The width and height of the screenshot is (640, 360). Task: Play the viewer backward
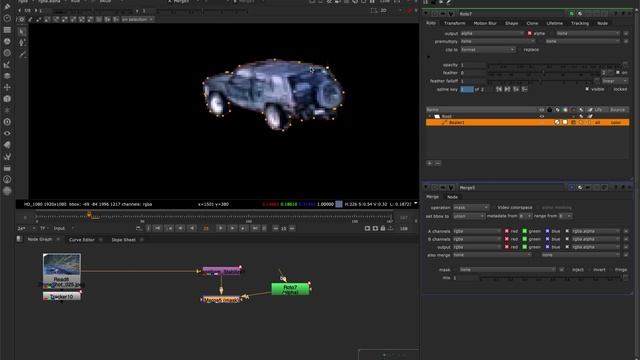[192, 228]
